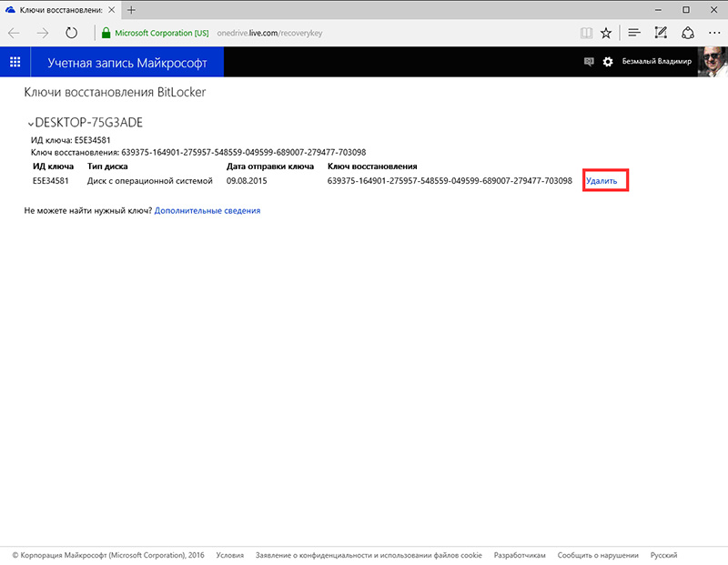Click the Дата отправки ключа column header

coord(270,166)
